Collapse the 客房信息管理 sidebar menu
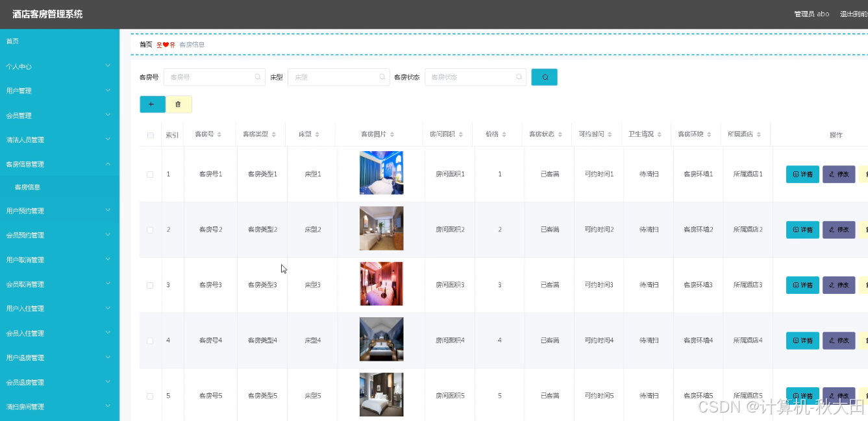This screenshot has height=421, width=868. [60, 164]
